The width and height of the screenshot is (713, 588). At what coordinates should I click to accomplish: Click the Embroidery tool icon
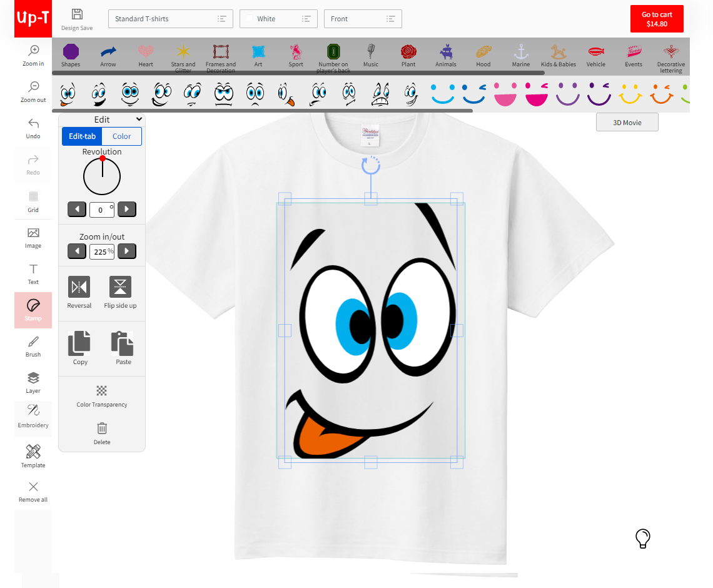point(33,415)
